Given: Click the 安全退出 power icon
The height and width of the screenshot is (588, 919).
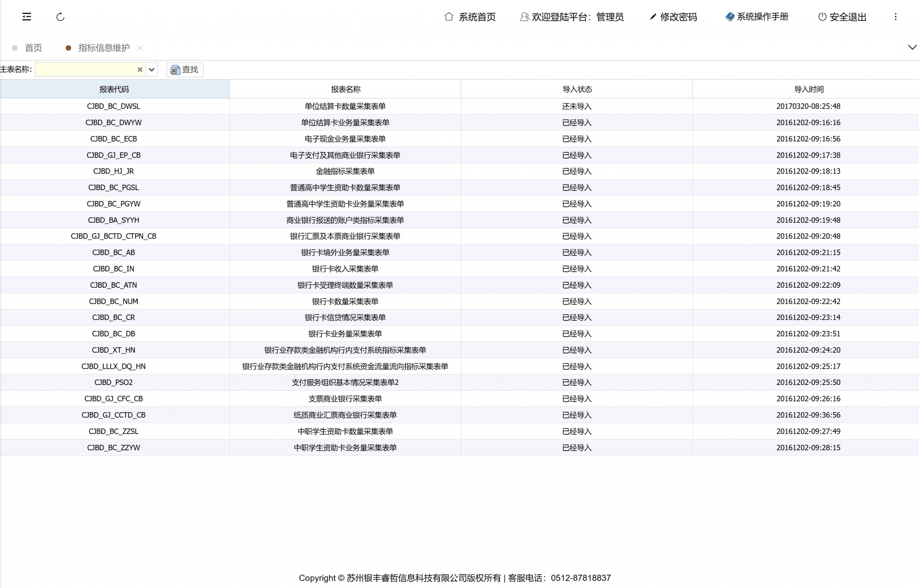Looking at the screenshot, I should [822, 17].
